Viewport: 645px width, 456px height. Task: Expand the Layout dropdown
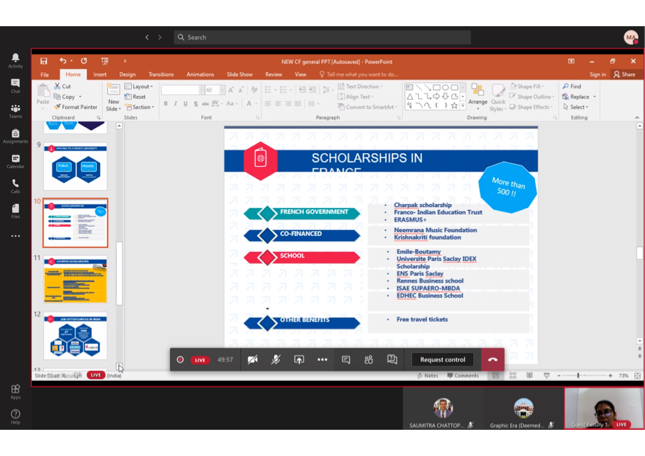[140, 87]
